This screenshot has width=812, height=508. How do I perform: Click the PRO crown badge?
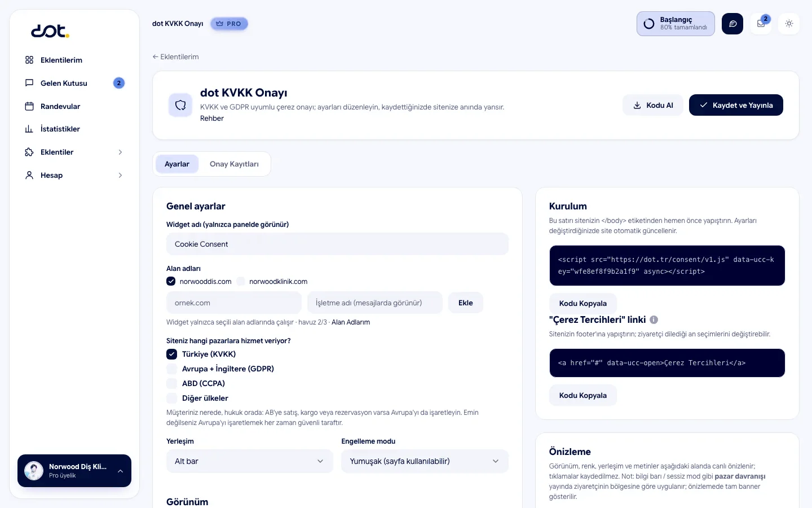pyautogui.click(x=229, y=24)
